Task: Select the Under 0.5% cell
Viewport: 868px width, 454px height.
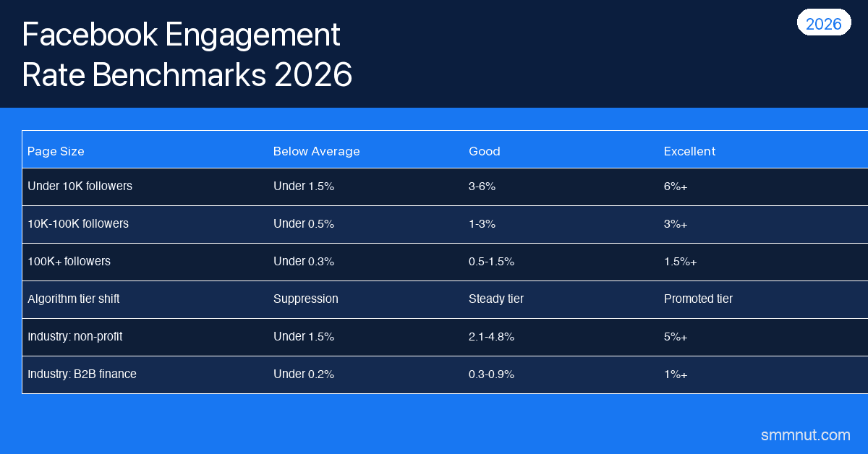Action: point(304,223)
